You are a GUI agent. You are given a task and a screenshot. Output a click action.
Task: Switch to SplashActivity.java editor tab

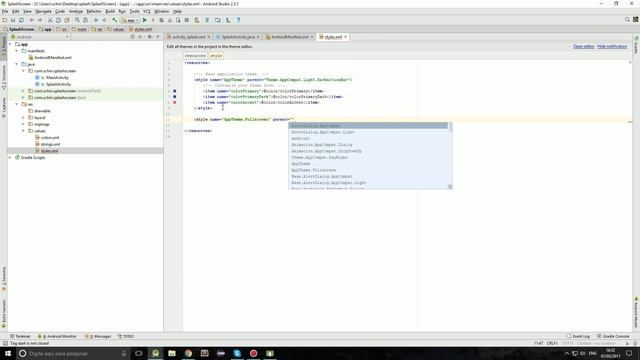(238, 37)
